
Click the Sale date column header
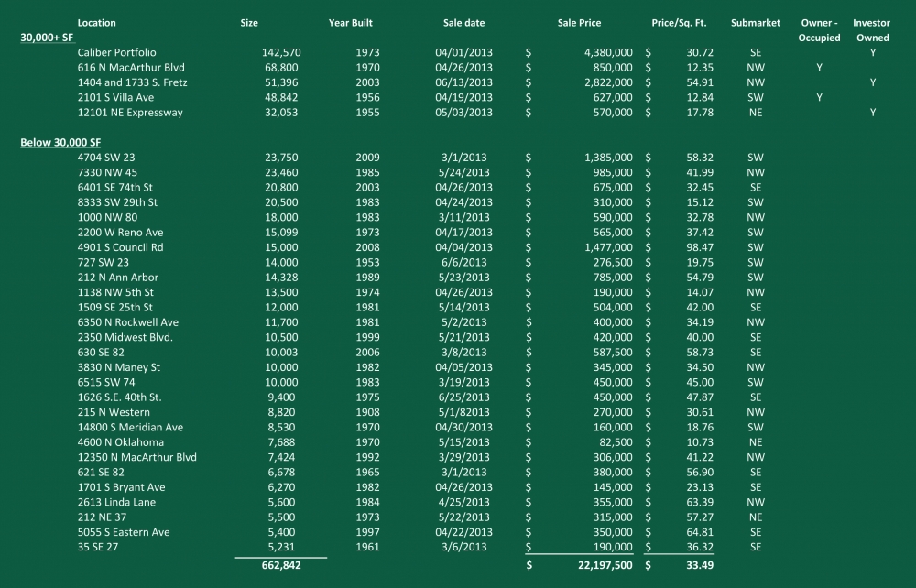463,23
